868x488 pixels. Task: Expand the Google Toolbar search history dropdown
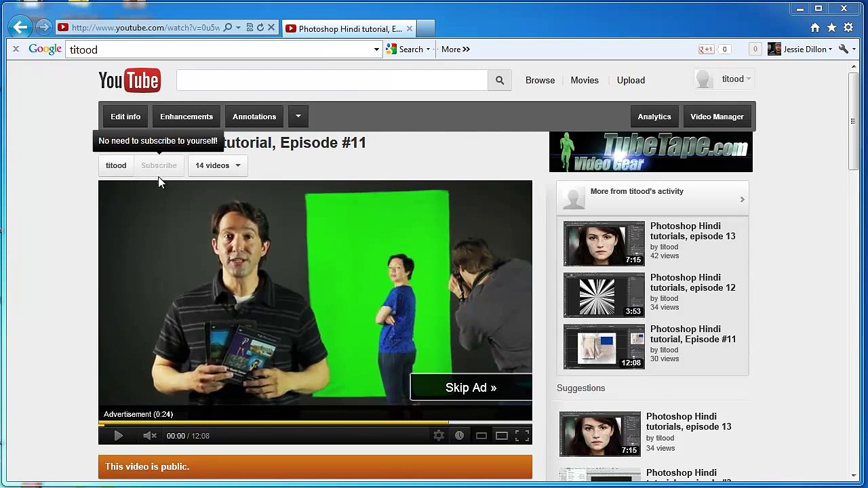coord(377,49)
